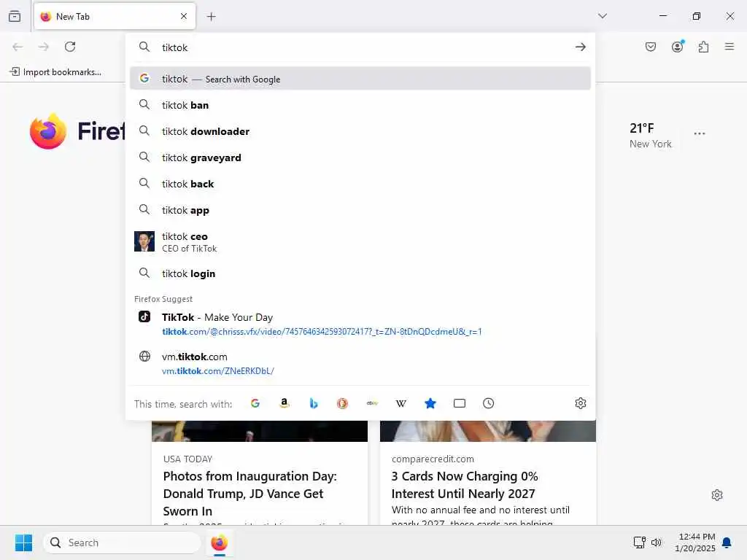Search this time with Amazon
747x560 pixels.
285,403
